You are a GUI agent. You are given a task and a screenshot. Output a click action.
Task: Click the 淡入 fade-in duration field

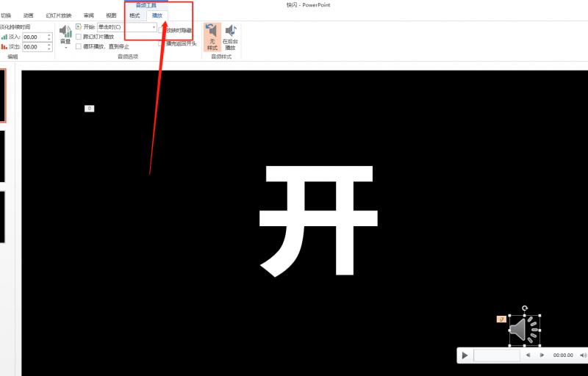[x=34, y=37]
